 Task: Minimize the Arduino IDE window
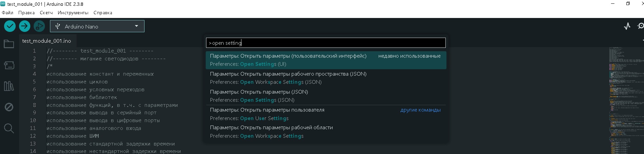(613, 4)
